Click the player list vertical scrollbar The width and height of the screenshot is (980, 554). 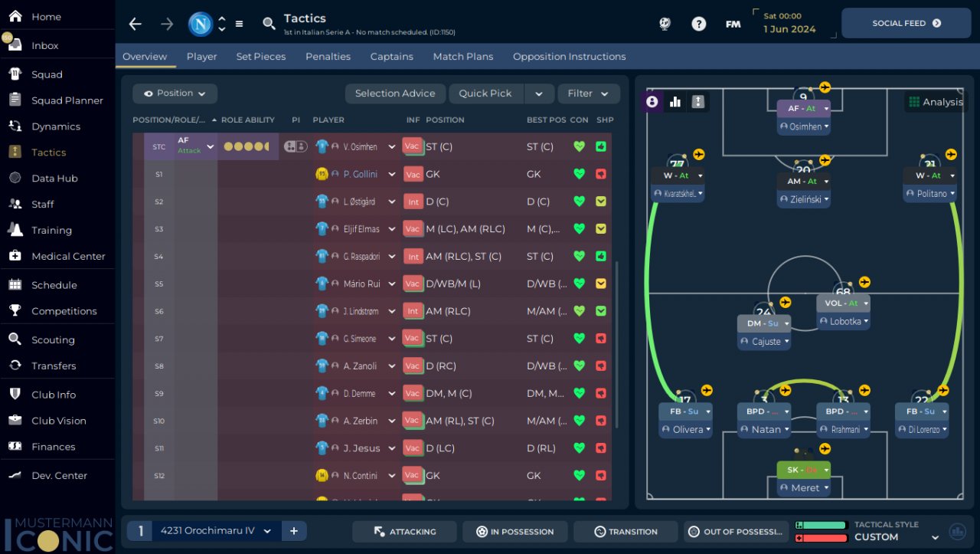[616, 345]
